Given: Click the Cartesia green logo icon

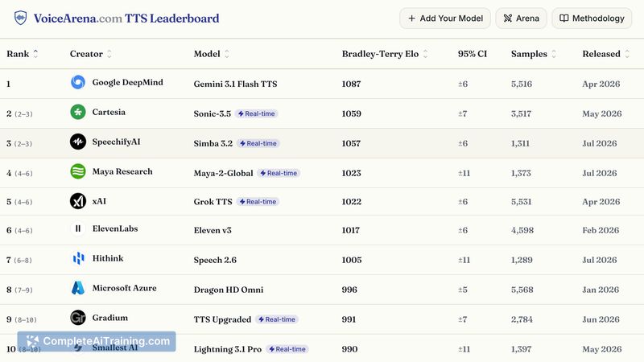Looking at the screenshot, I should coord(78,112).
